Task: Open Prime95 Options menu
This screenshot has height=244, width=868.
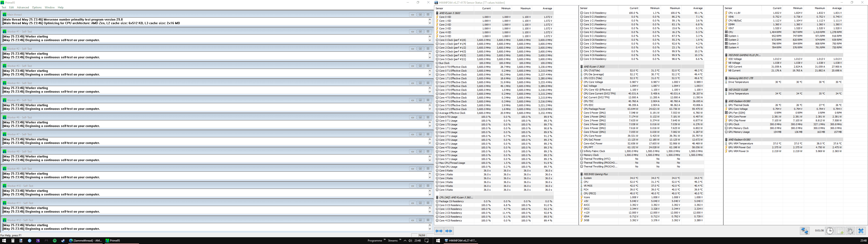Action: coord(37,7)
